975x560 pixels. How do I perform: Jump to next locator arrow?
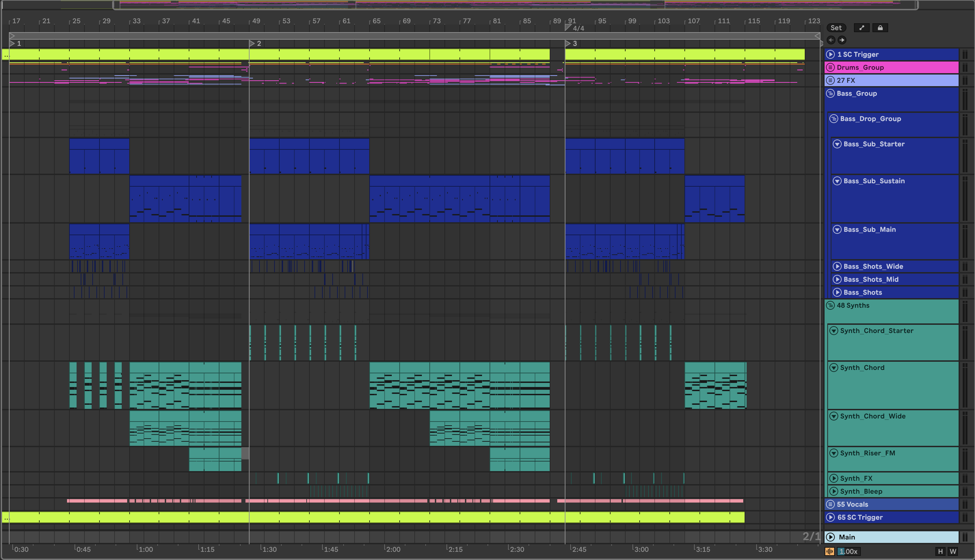pos(842,40)
